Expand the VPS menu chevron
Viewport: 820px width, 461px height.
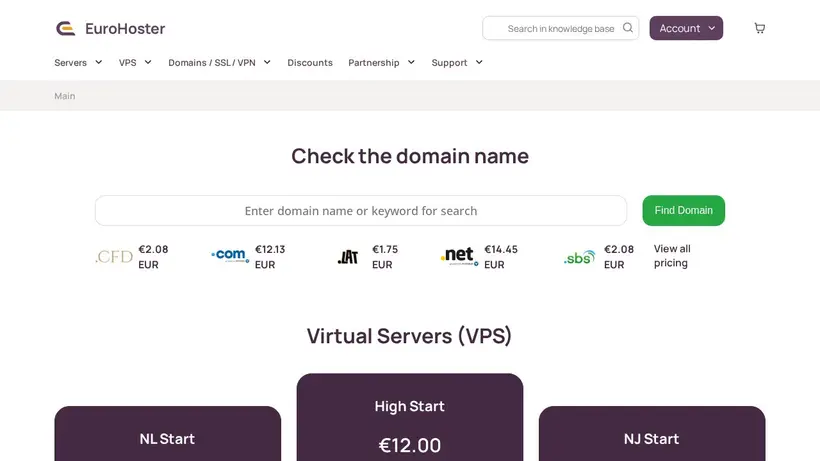tap(148, 62)
